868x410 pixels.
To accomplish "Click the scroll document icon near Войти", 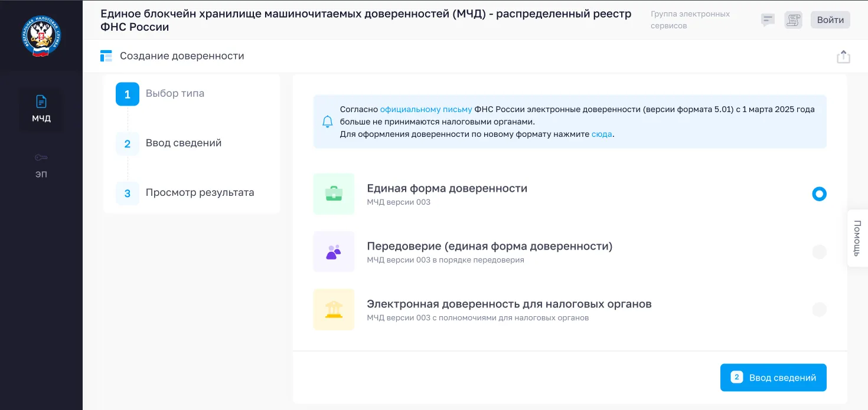I will tap(793, 19).
